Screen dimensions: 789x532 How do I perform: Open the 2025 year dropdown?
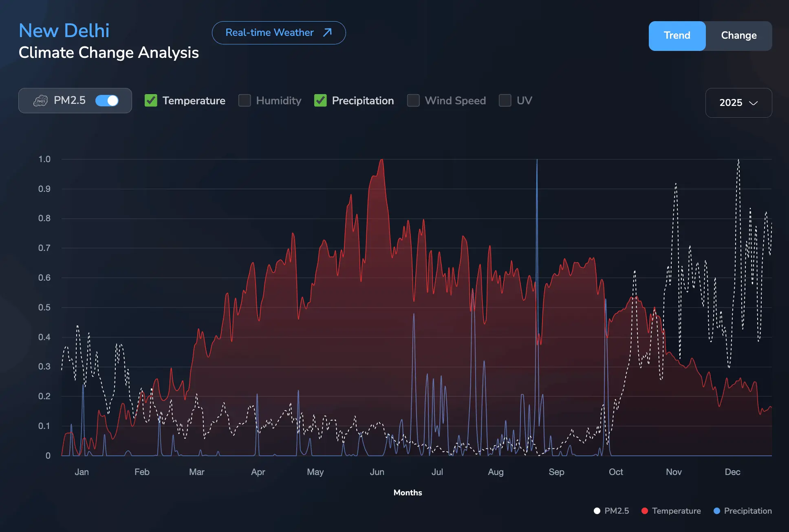click(x=738, y=103)
